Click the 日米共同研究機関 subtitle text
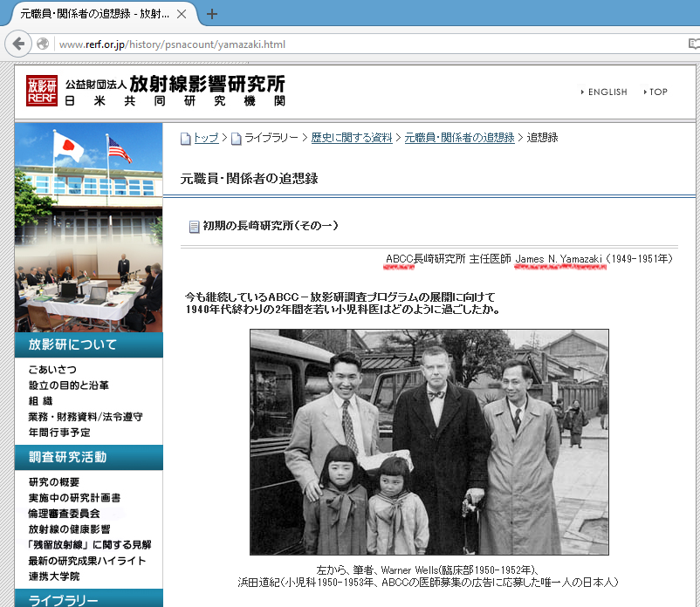The height and width of the screenshot is (607, 700). click(175, 101)
